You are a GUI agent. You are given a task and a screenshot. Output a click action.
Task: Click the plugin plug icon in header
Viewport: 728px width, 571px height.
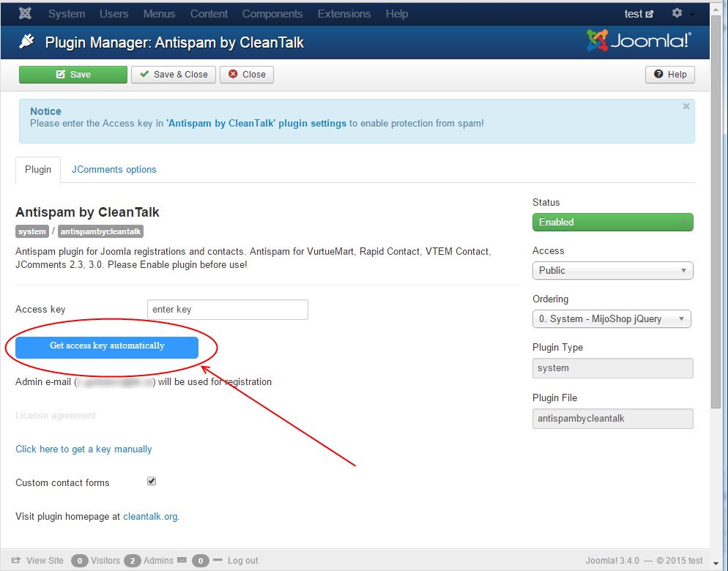(26, 42)
